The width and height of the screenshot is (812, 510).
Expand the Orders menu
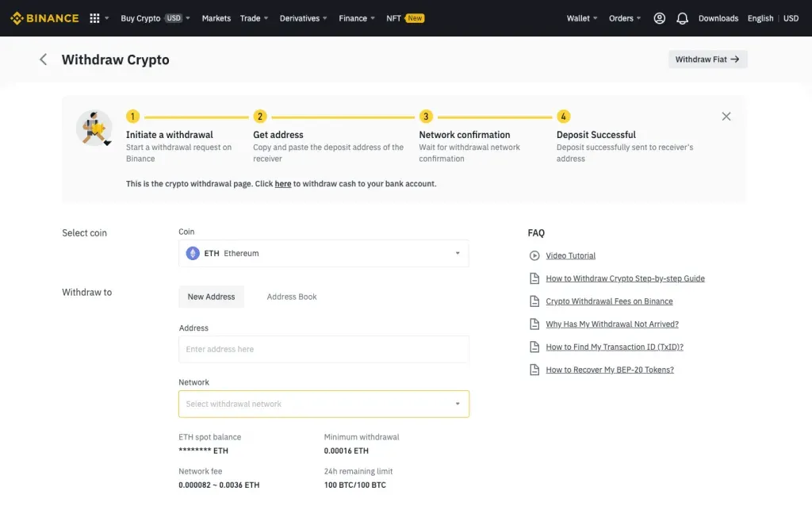pyautogui.click(x=625, y=18)
